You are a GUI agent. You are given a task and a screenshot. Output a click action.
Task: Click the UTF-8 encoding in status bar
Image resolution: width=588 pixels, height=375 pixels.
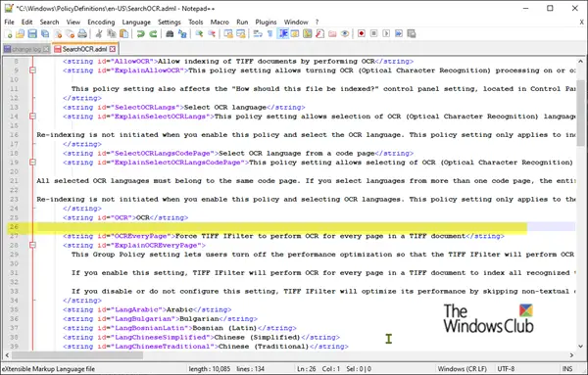coord(506,369)
